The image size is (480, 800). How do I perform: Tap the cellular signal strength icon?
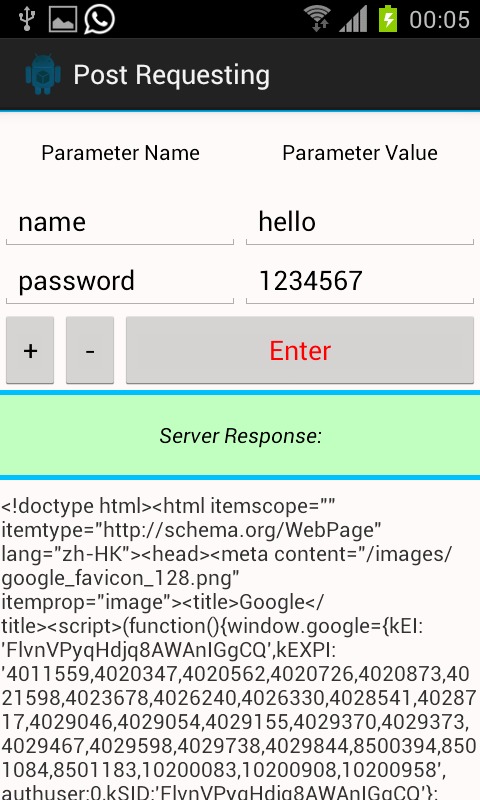tap(353, 19)
